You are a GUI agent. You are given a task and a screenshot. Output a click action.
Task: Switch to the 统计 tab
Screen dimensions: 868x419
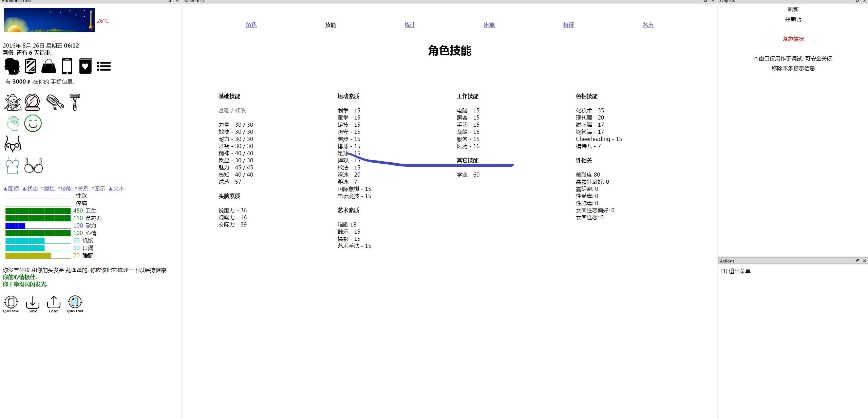[x=410, y=25]
